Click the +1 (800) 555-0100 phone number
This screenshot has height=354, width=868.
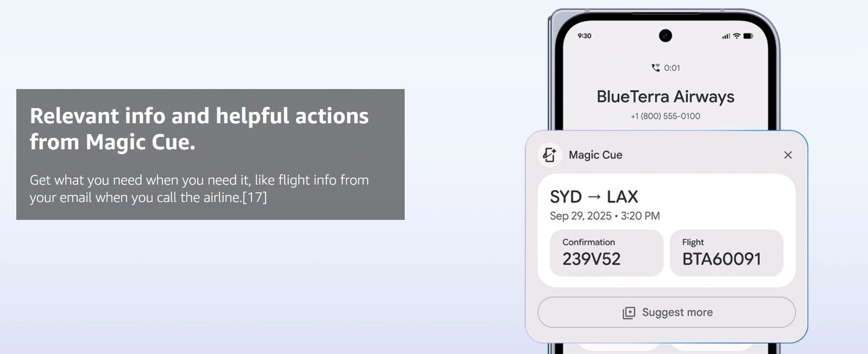point(665,116)
